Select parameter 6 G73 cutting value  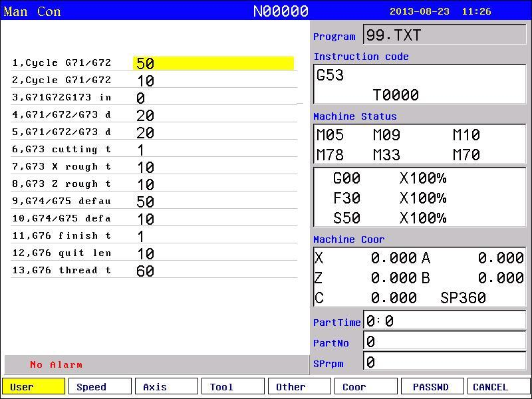tap(213, 150)
